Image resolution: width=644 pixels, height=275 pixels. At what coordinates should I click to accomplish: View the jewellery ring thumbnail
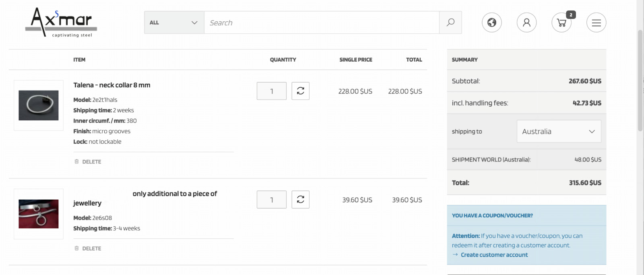(x=39, y=214)
